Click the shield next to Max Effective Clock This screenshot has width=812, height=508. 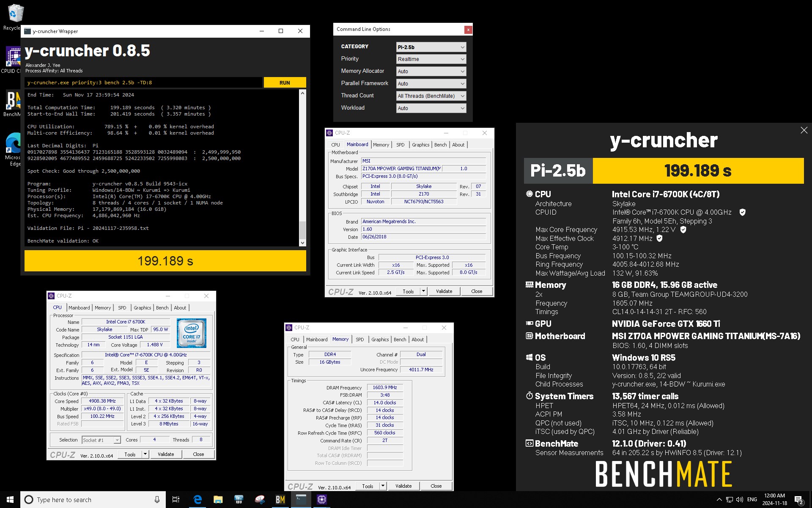(659, 238)
